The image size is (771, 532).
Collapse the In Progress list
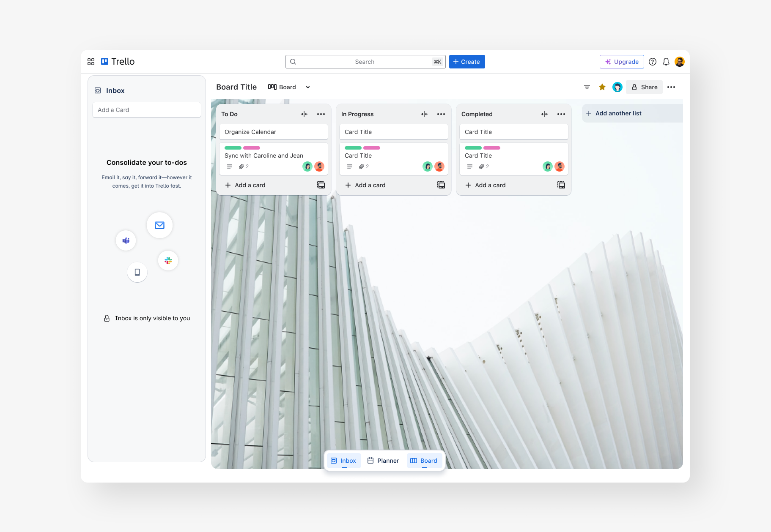pyautogui.click(x=424, y=114)
